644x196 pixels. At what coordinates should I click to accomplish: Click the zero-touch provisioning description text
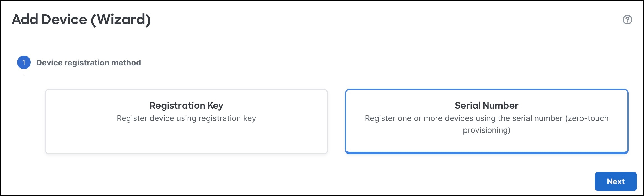pyautogui.click(x=486, y=124)
